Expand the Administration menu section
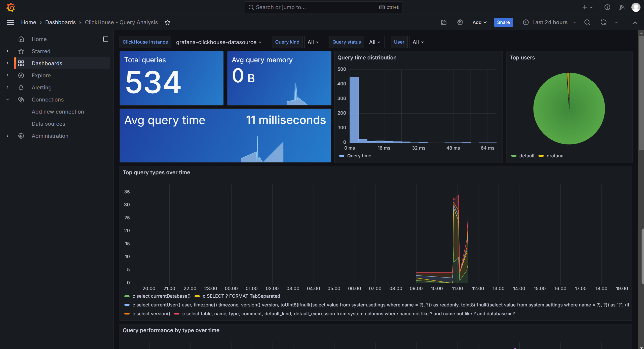This screenshot has width=644, height=349. click(8, 136)
